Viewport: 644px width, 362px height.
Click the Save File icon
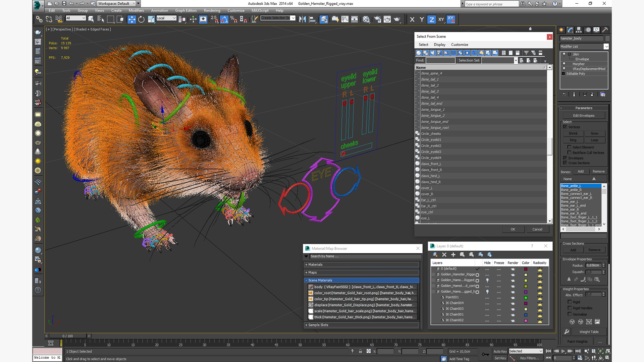click(x=64, y=3)
